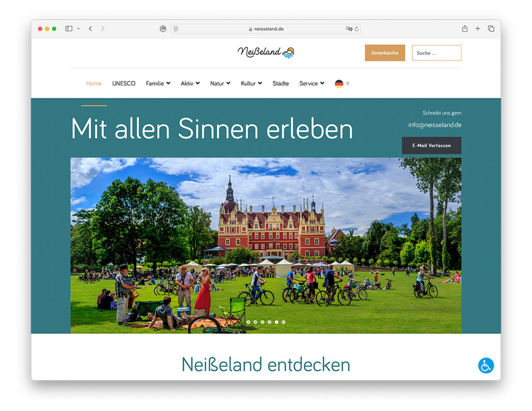Click the Safari sidebar toggle icon
The height and width of the screenshot is (411, 532).
(69, 29)
